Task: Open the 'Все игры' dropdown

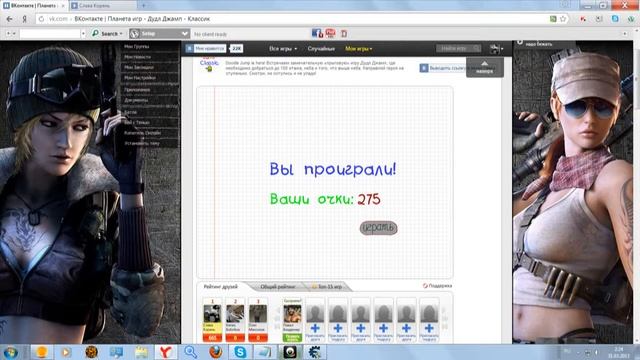Action: pyautogui.click(x=283, y=49)
